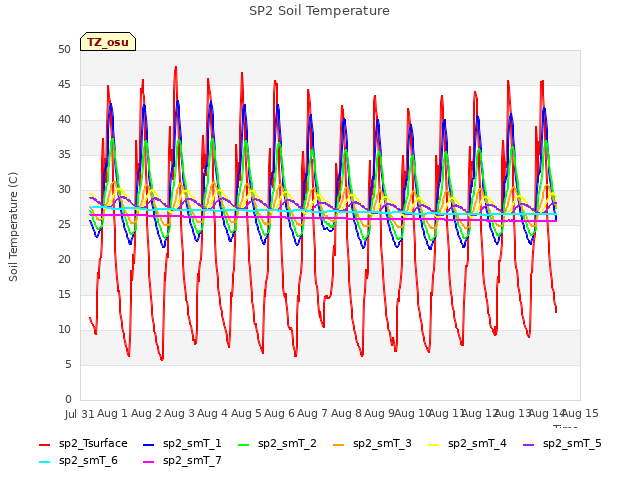Toggle the sp2_Tsurface legend entry
This screenshot has width=640, height=480.
pyautogui.click(x=83, y=444)
